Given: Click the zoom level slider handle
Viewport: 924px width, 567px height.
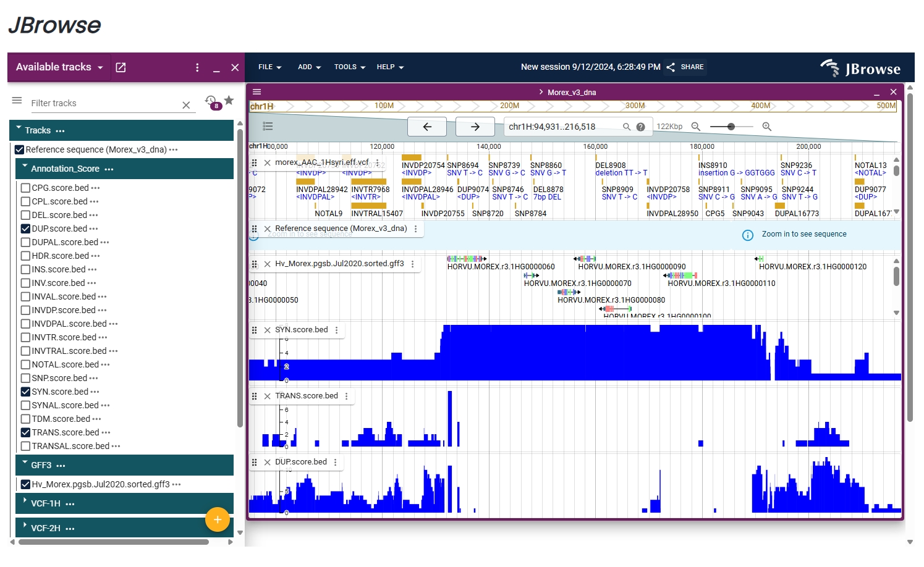Looking at the screenshot, I should [x=731, y=127].
